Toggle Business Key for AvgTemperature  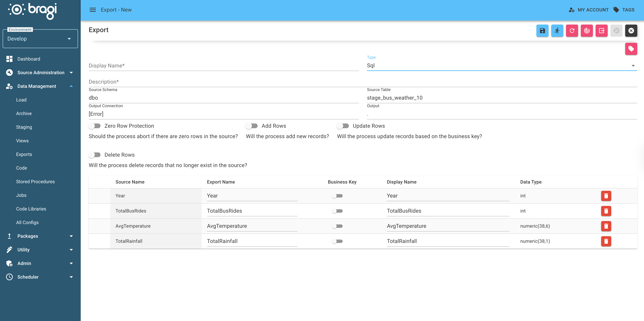pyautogui.click(x=337, y=226)
